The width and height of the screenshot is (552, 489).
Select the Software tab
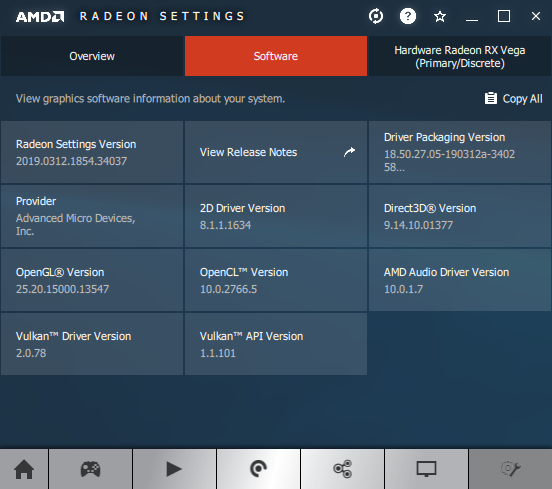[x=276, y=56]
